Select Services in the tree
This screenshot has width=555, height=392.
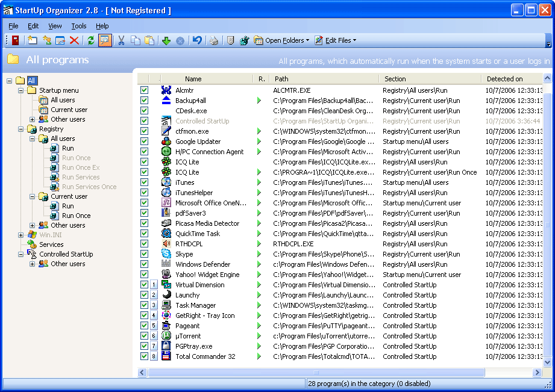pyautogui.click(x=51, y=244)
